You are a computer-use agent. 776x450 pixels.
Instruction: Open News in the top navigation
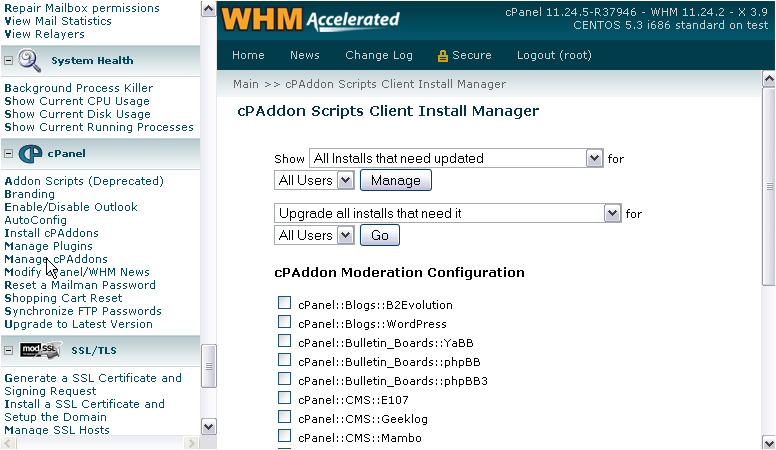pyautogui.click(x=305, y=55)
